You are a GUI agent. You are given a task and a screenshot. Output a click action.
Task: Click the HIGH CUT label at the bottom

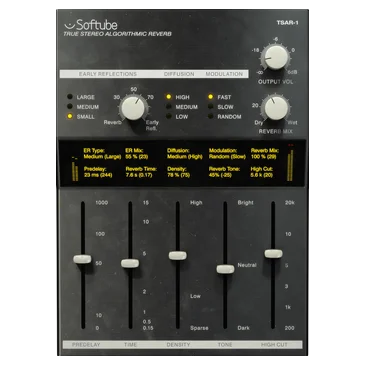click(274, 345)
